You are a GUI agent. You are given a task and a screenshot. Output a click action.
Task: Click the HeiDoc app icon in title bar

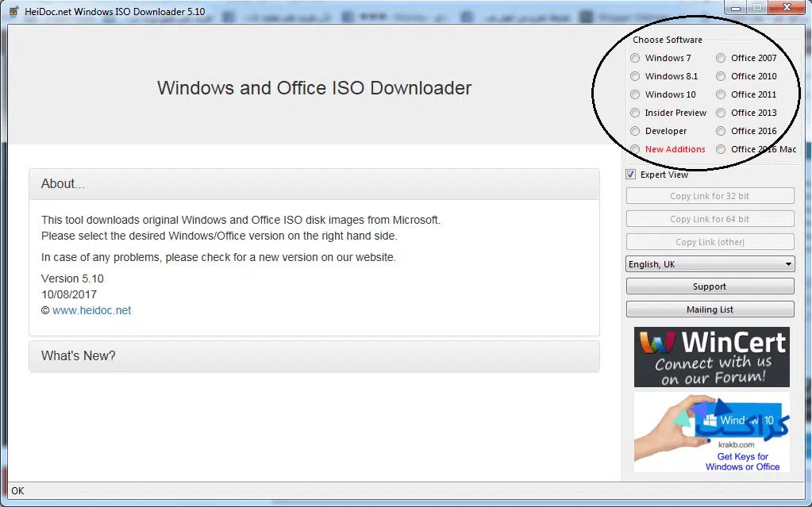[14, 11]
